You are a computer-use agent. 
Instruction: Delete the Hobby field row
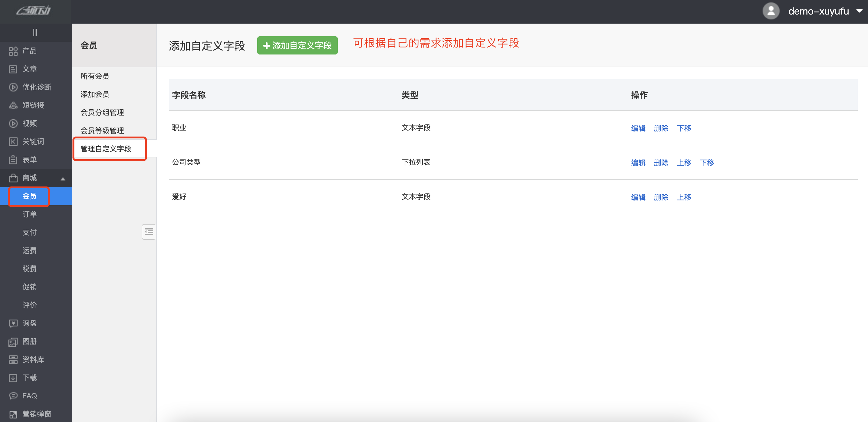pyautogui.click(x=660, y=197)
